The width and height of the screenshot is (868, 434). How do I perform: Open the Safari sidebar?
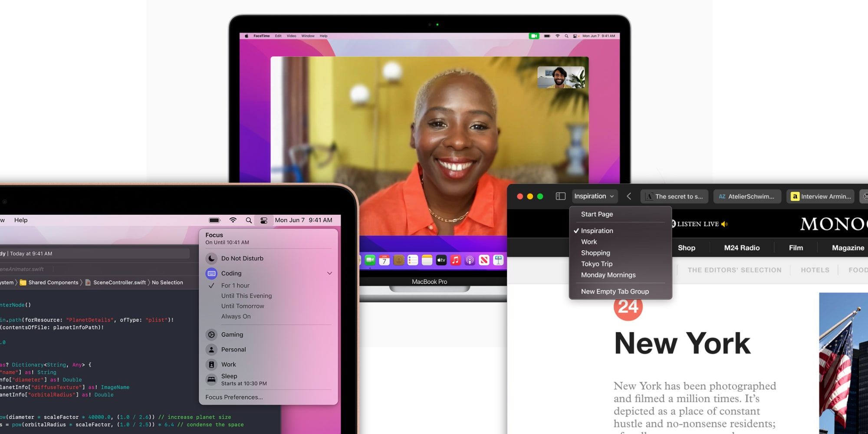[560, 196]
